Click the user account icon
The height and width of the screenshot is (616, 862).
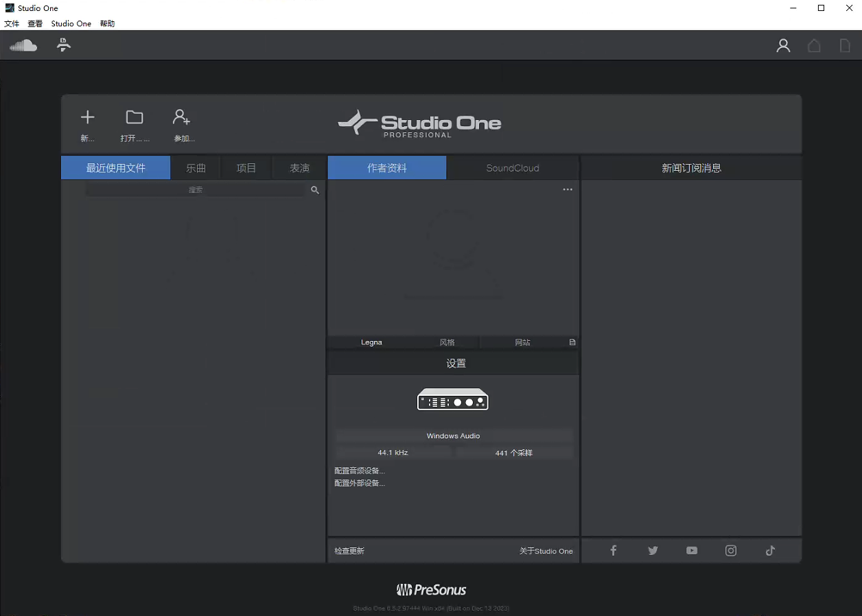(x=783, y=46)
